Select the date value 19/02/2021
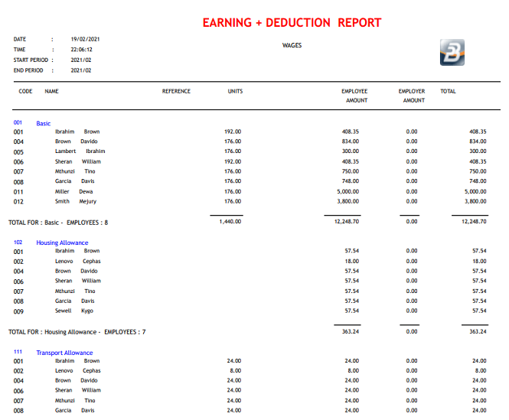The height and width of the screenshot is (420, 509). point(86,39)
